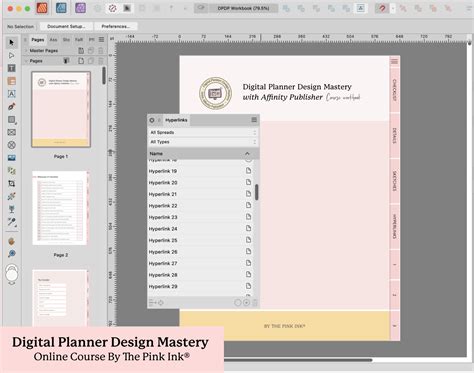
Task: Select the Pen tool
Action: pyautogui.click(x=12, y=107)
